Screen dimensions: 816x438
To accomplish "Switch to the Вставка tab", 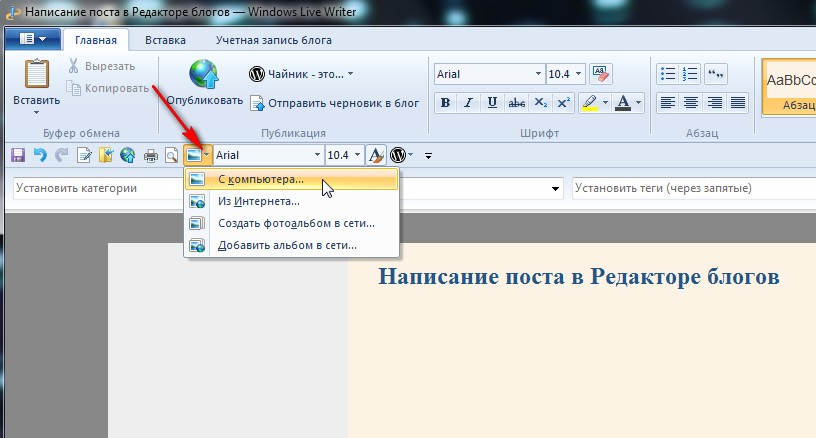I will (x=165, y=40).
